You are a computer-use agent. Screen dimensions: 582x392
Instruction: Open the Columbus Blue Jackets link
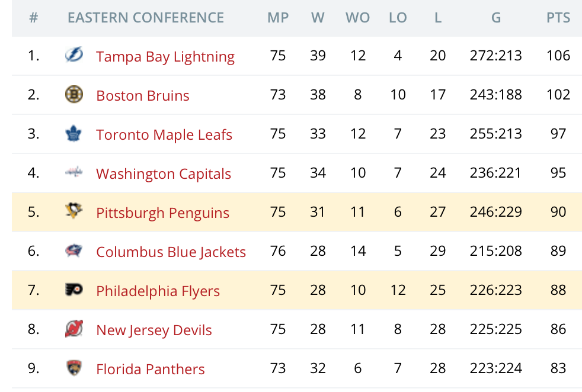pyautogui.click(x=171, y=252)
